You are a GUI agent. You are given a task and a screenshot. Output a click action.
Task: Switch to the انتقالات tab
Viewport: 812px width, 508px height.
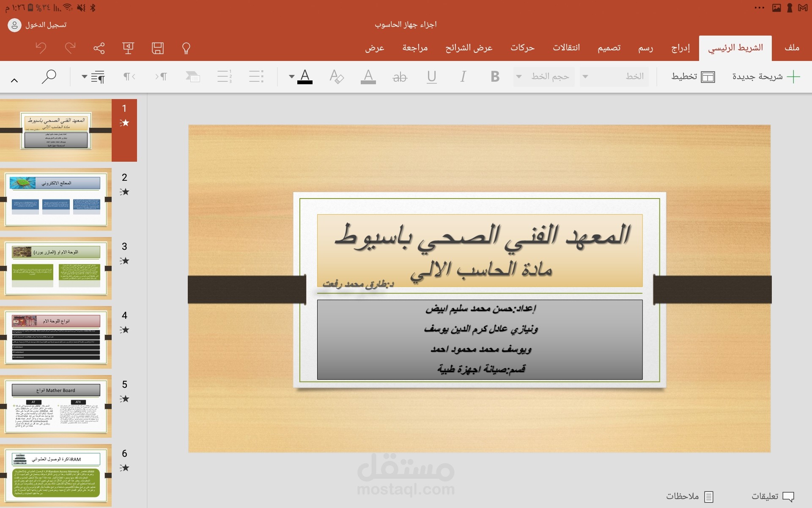566,48
